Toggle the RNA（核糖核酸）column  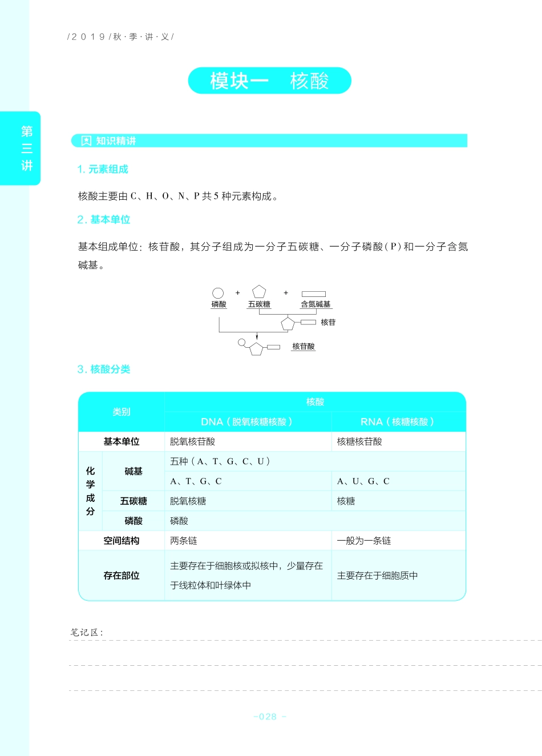(399, 422)
